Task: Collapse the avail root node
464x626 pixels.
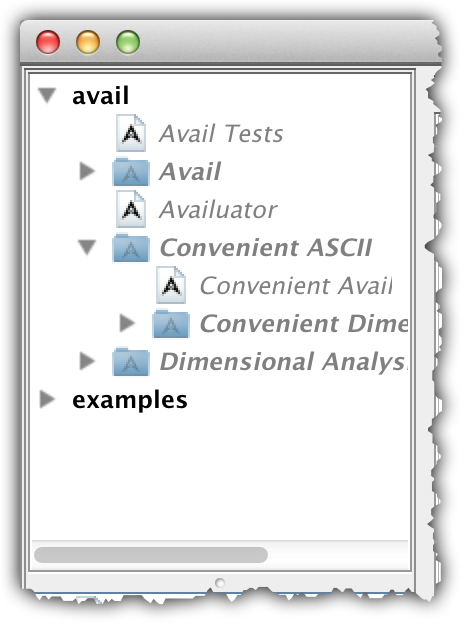Action: [47, 95]
